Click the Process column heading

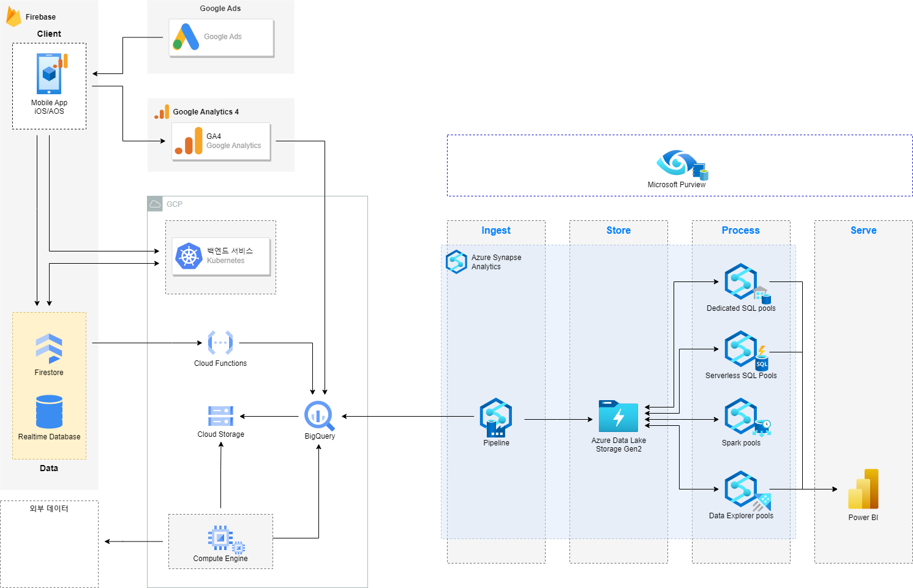(741, 231)
